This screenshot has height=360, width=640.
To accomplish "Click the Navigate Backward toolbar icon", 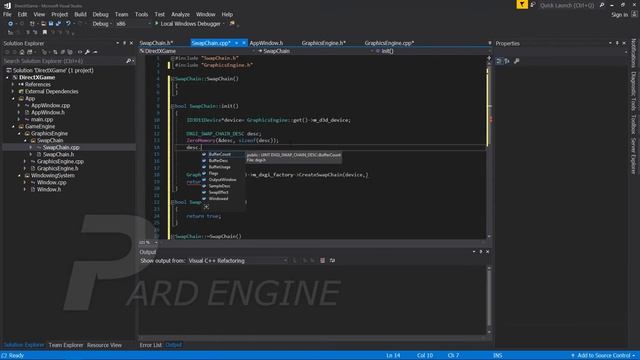I will (x=11, y=24).
